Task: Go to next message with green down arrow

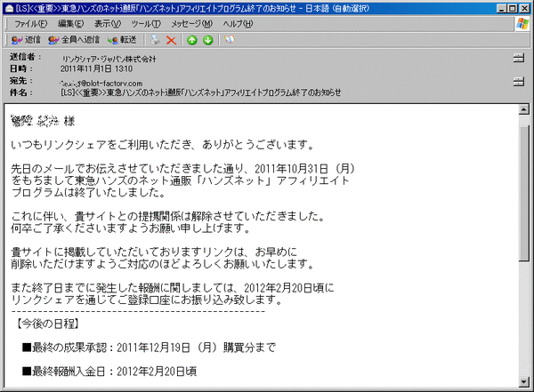Action: pos(208,40)
